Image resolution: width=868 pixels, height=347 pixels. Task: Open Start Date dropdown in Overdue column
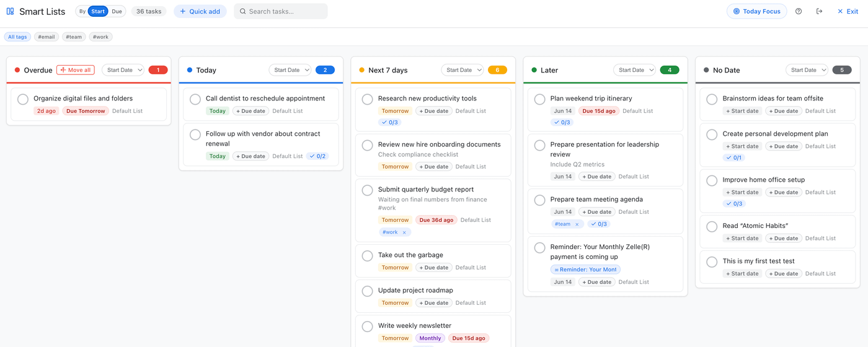123,70
